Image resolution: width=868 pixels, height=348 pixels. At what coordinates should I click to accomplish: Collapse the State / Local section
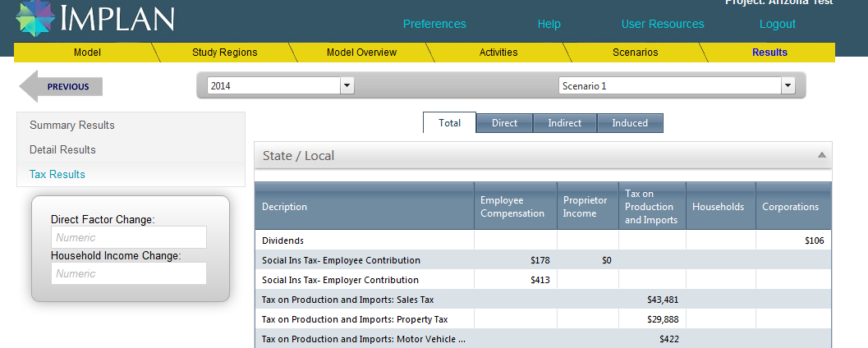(x=822, y=155)
